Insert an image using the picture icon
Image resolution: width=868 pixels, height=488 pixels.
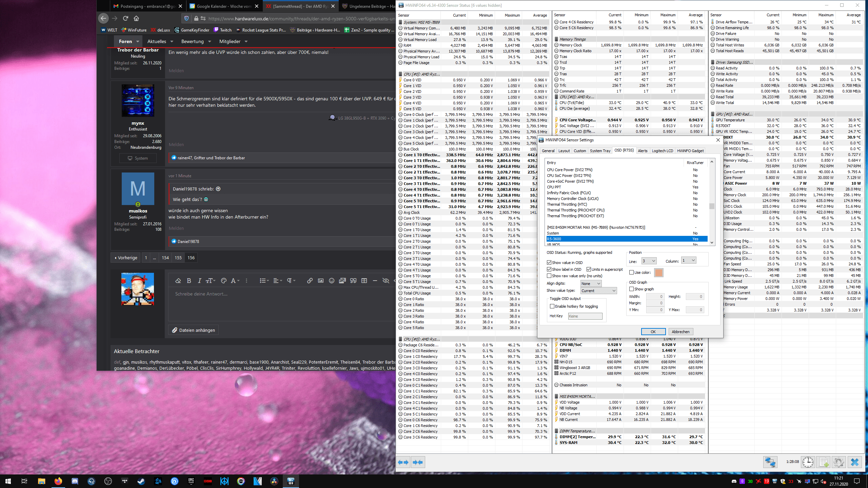pyautogui.click(x=320, y=281)
